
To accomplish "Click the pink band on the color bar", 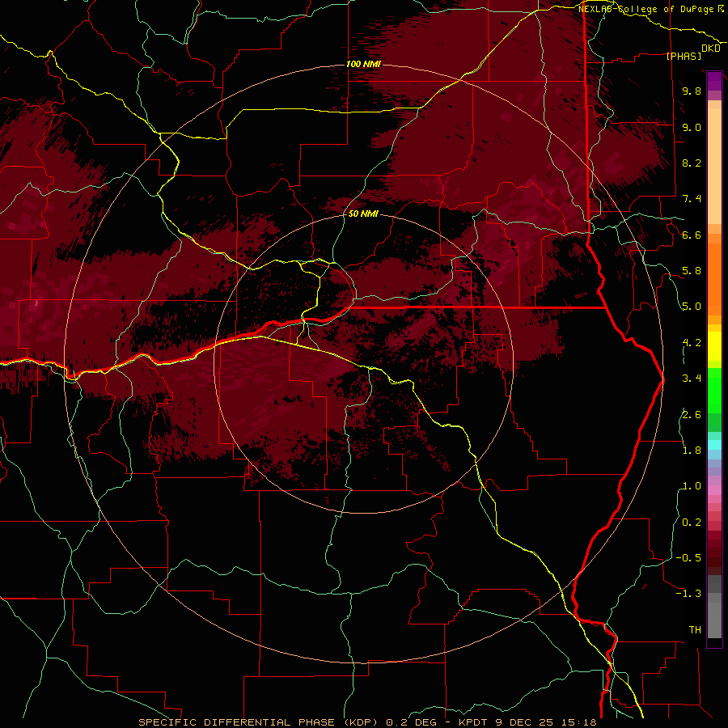I will click(714, 490).
